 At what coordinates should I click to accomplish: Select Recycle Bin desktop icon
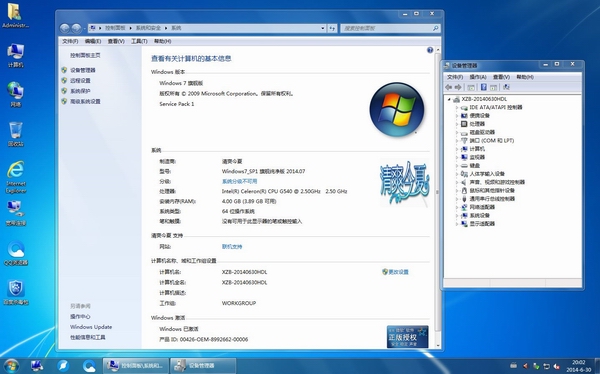click(x=15, y=134)
